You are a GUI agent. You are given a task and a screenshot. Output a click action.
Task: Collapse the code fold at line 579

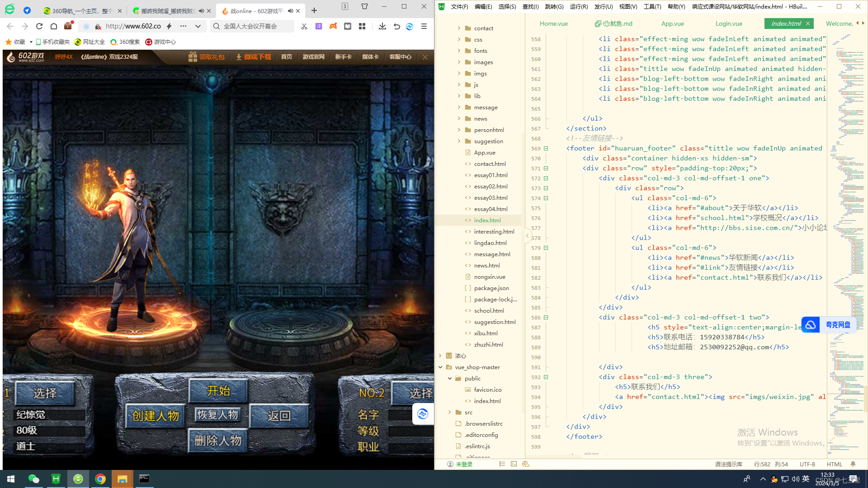click(x=546, y=248)
